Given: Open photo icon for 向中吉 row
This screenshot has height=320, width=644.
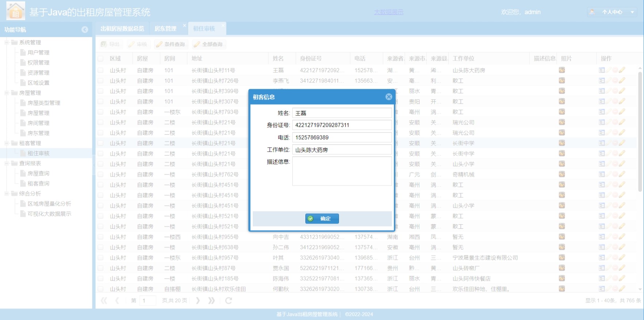Looking at the screenshot, I should 562,237.
